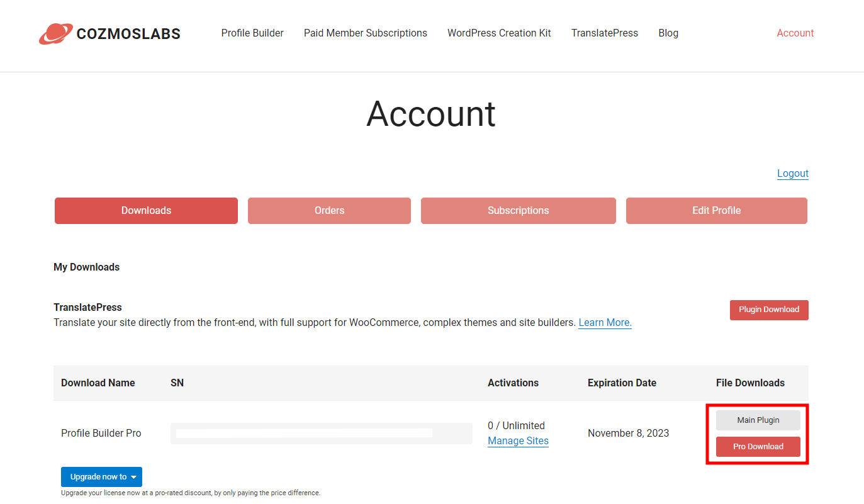Follow the Learn More link
This screenshot has height=504, width=864.
click(x=605, y=322)
